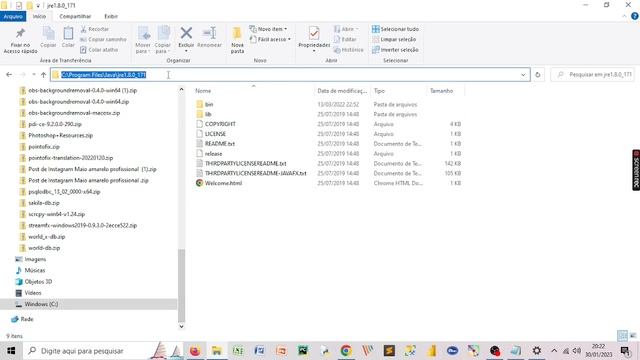Click Limpar seleção

394,40
